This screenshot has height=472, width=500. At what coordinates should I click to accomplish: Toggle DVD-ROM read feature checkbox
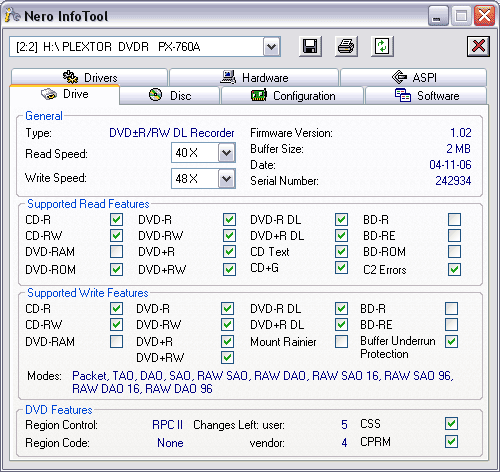116,269
